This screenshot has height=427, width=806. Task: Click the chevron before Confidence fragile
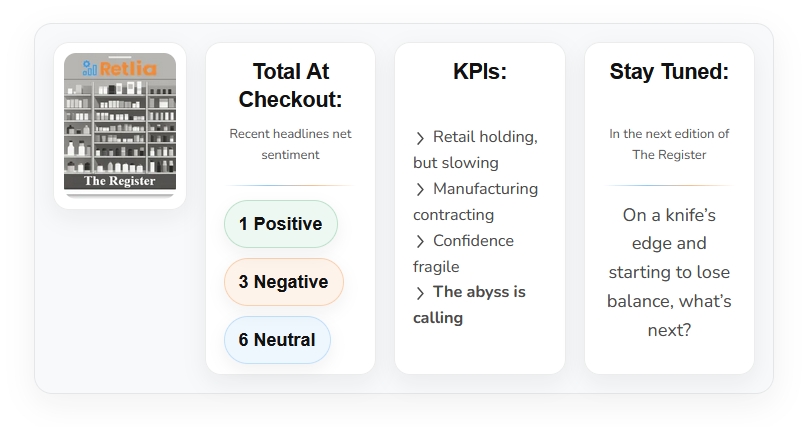420,241
